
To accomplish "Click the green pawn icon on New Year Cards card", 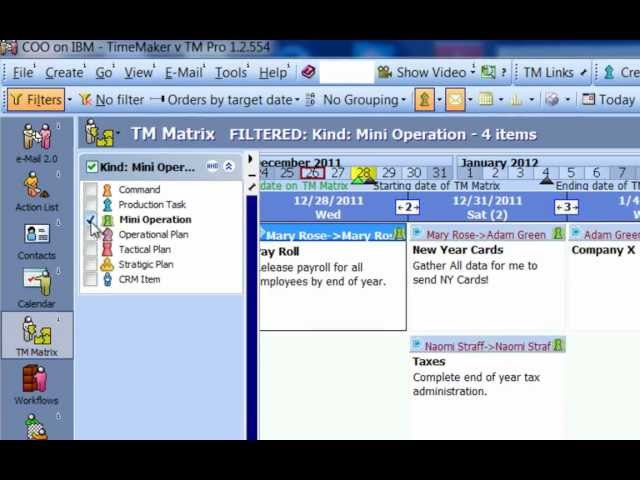I will click(558, 233).
